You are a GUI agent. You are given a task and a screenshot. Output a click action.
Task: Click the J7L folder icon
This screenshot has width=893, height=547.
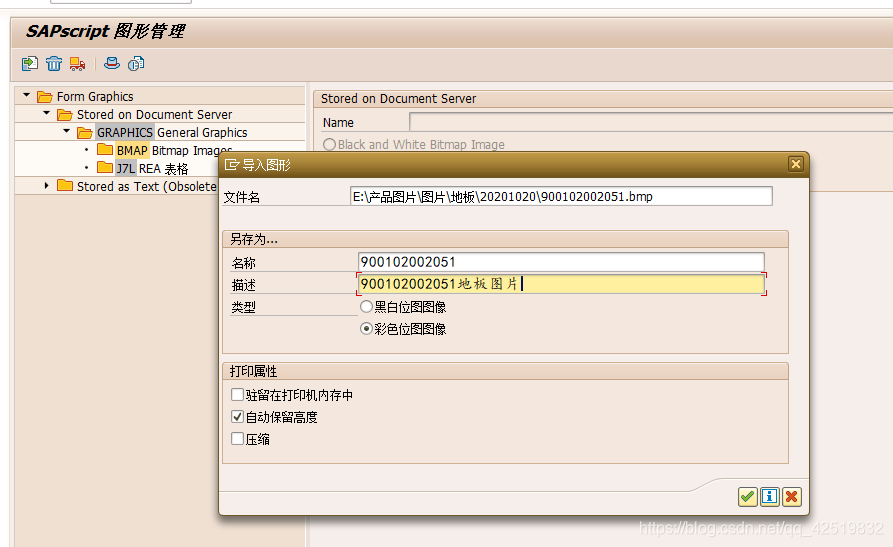click(x=105, y=168)
